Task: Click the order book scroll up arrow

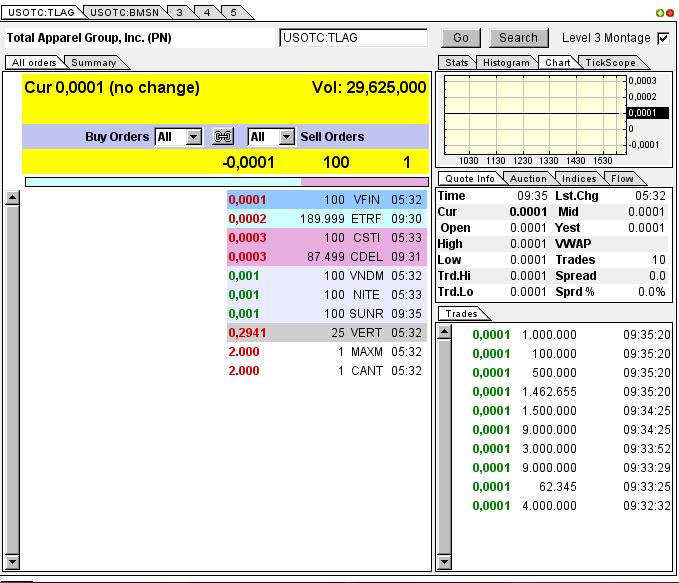Action: pyautogui.click(x=13, y=198)
